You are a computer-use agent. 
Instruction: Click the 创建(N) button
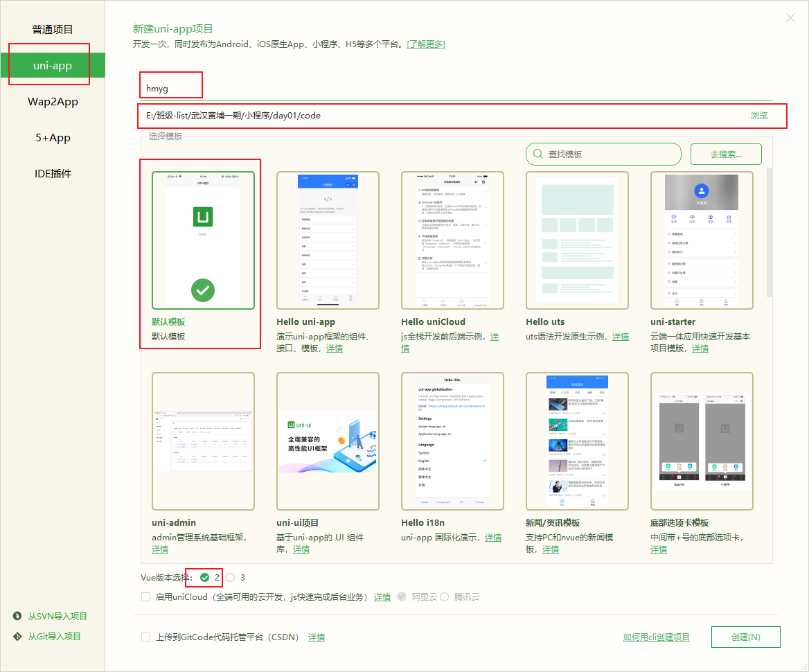[x=745, y=637]
